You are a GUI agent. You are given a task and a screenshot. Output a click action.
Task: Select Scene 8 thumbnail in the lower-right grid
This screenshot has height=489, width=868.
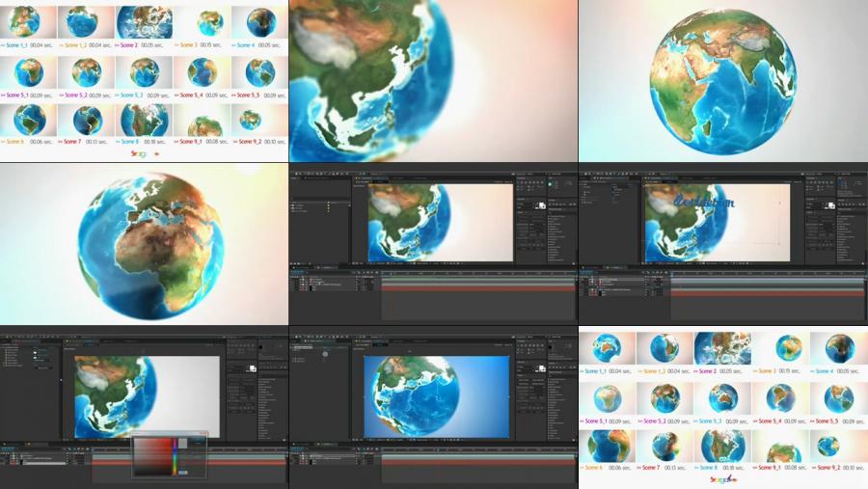click(x=722, y=446)
